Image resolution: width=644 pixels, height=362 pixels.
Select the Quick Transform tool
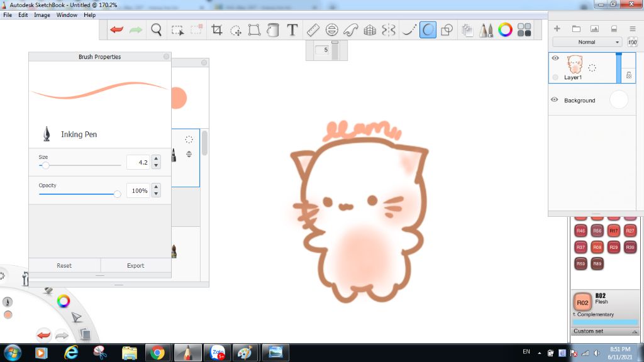pyautogui.click(x=236, y=30)
